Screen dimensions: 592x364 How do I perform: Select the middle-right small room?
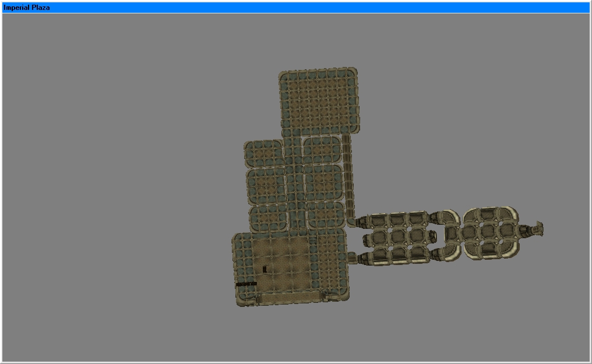point(323,182)
